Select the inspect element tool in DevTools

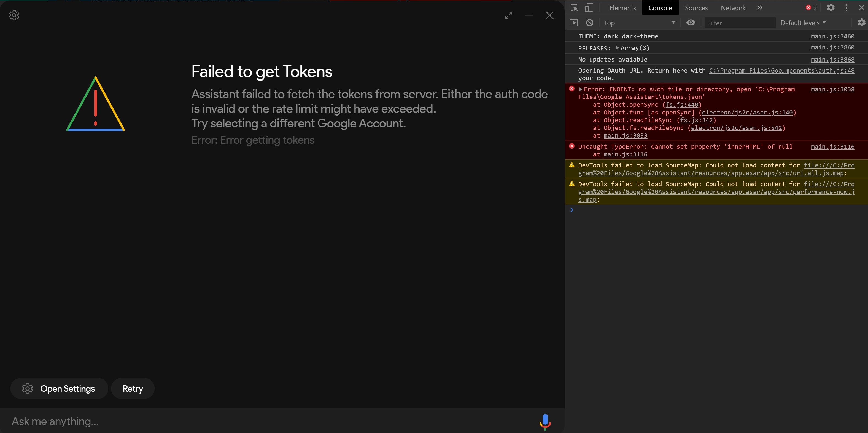pyautogui.click(x=574, y=7)
